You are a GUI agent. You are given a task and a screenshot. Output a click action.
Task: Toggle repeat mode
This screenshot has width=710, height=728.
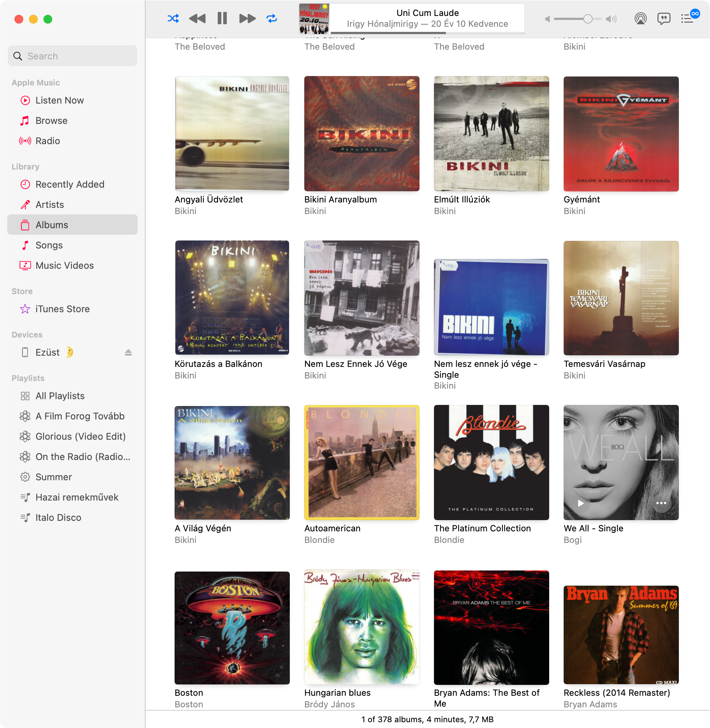(x=272, y=18)
